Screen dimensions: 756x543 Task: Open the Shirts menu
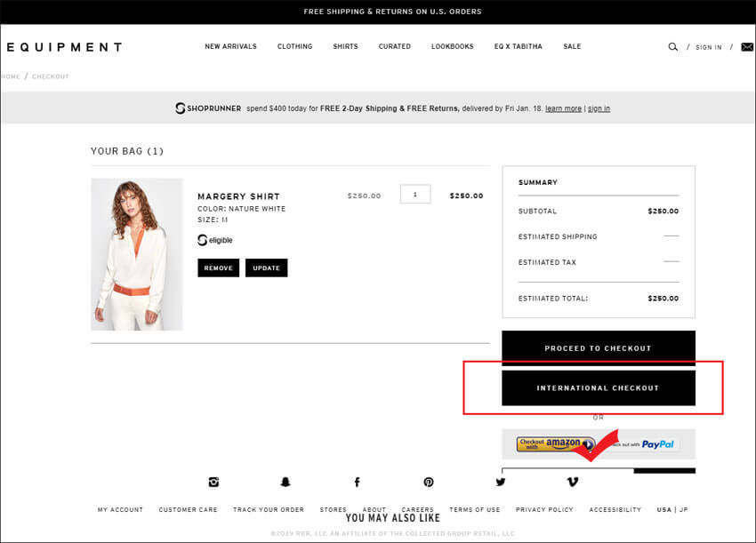tap(345, 46)
